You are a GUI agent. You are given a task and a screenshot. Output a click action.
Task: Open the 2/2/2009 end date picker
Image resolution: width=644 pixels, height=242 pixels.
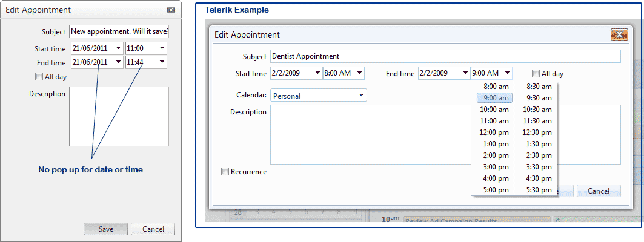coord(465,73)
